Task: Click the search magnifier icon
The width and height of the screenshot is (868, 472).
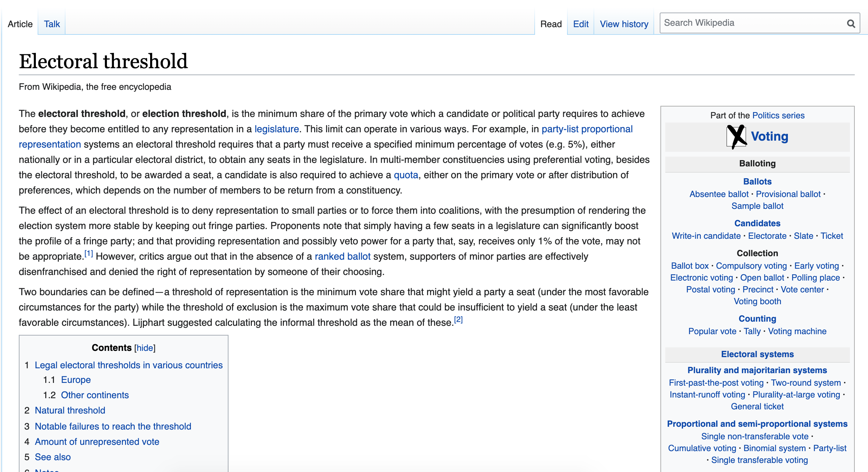Action: [851, 23]
